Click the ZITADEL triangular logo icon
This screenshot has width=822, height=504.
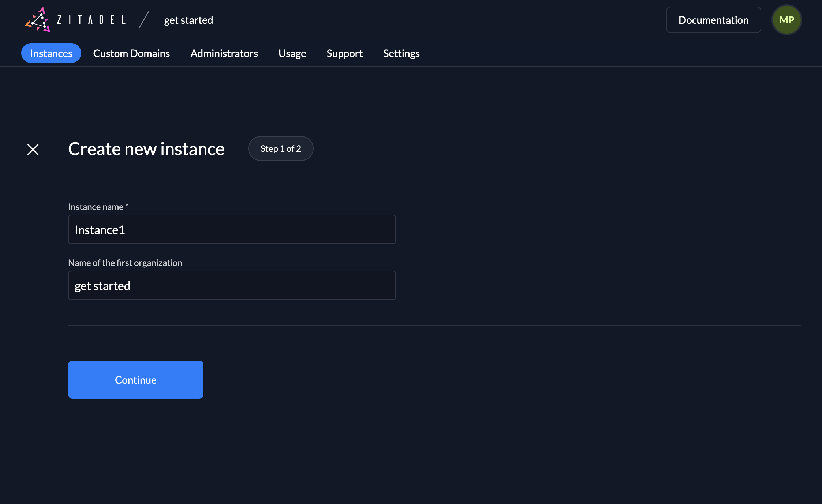point(37,20)
